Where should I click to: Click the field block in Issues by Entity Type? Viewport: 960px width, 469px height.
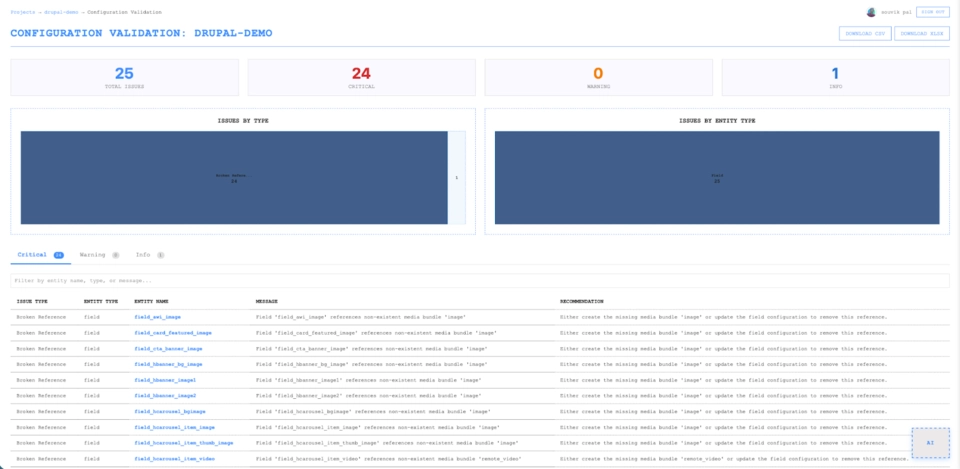click(717, 178)
